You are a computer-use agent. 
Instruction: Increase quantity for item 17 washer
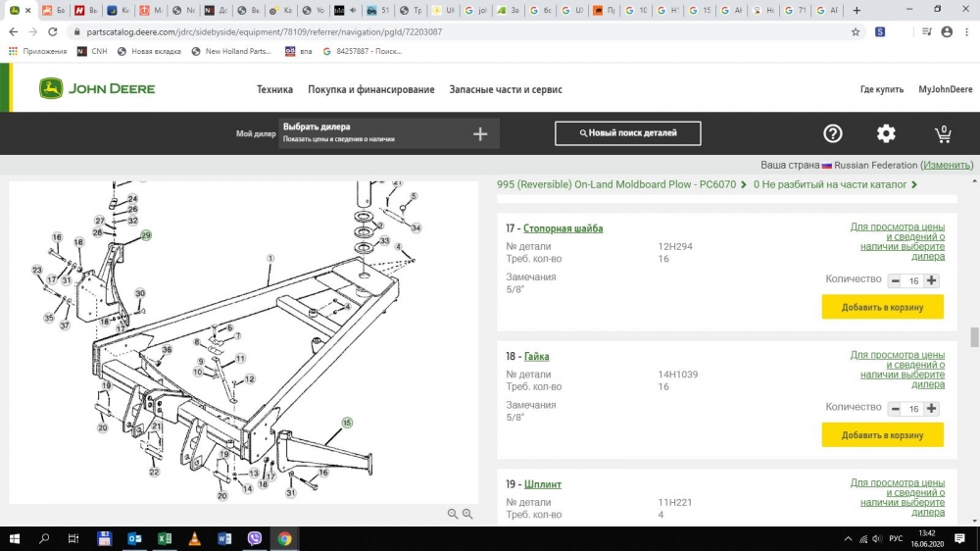click(x=931, y=280)
